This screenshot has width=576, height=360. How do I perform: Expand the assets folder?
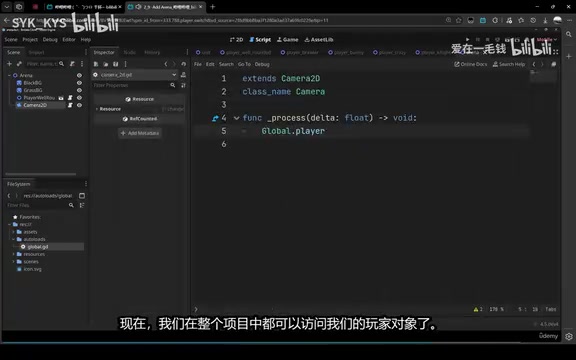coord(14,232)
